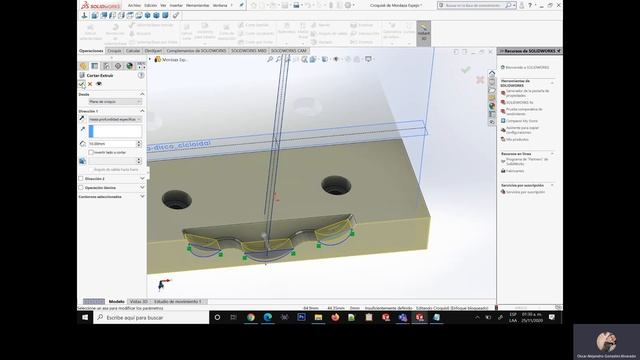Open the Vistas 3D bottom tab
The image size is (640, 360).
point(139,302)
